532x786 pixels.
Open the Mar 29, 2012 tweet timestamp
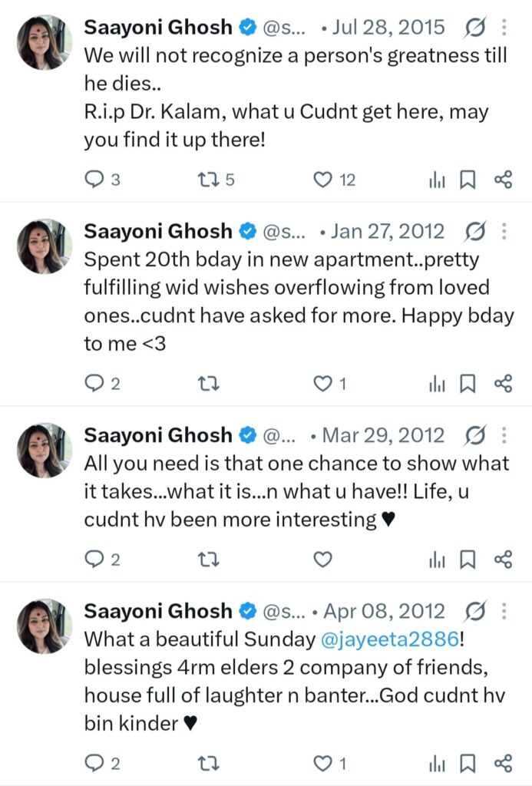383,435
